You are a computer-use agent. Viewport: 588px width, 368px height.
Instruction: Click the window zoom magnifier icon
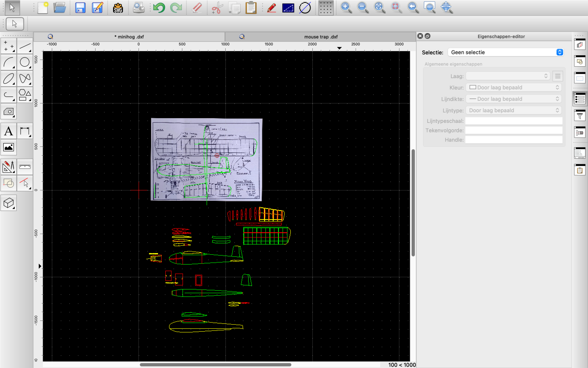click(430, 7)
